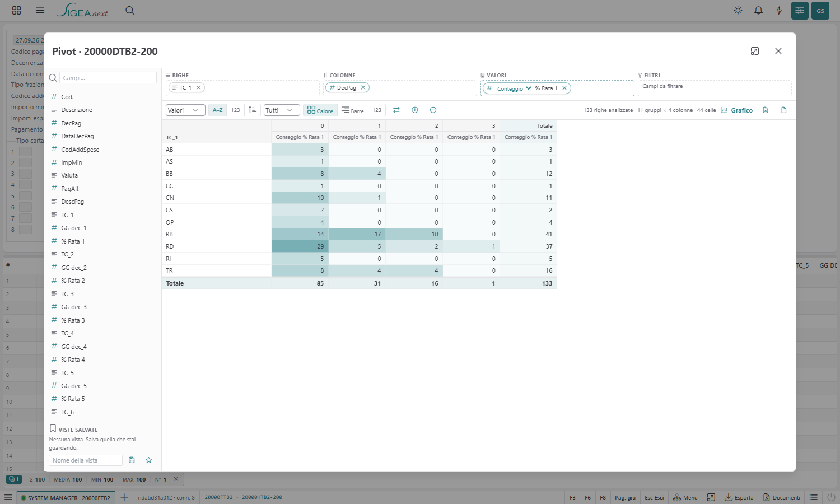
Task: Remove the % Rata 1 value chip
Action: [x=564, y=88]
